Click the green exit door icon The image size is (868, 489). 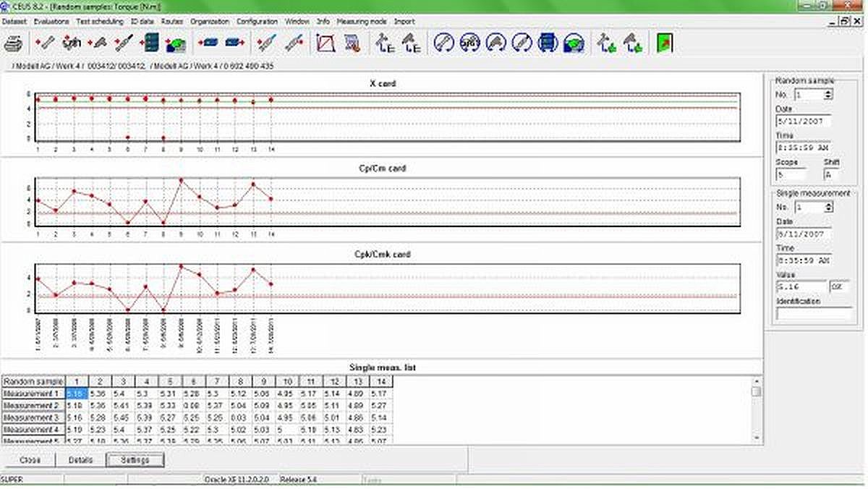[x=665, y=43]
